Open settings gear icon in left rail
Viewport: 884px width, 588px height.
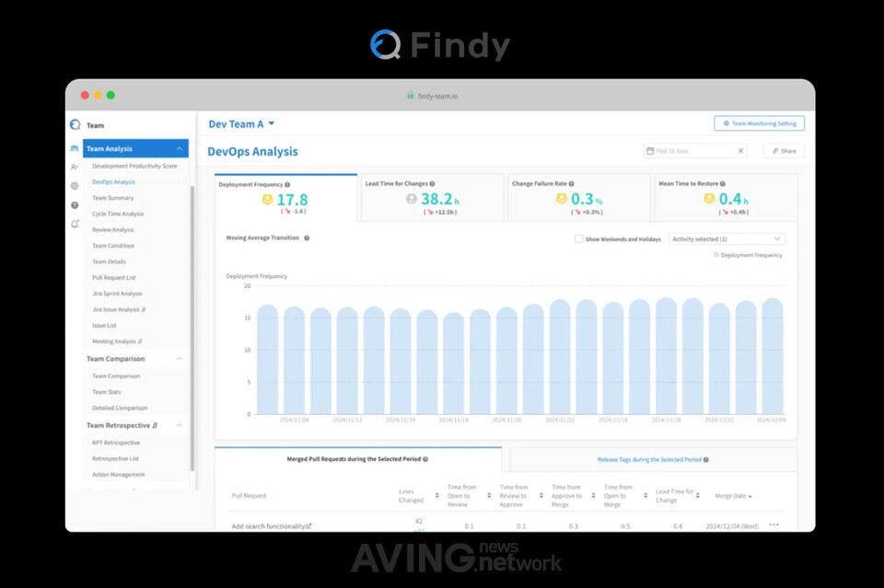point(74,186)
